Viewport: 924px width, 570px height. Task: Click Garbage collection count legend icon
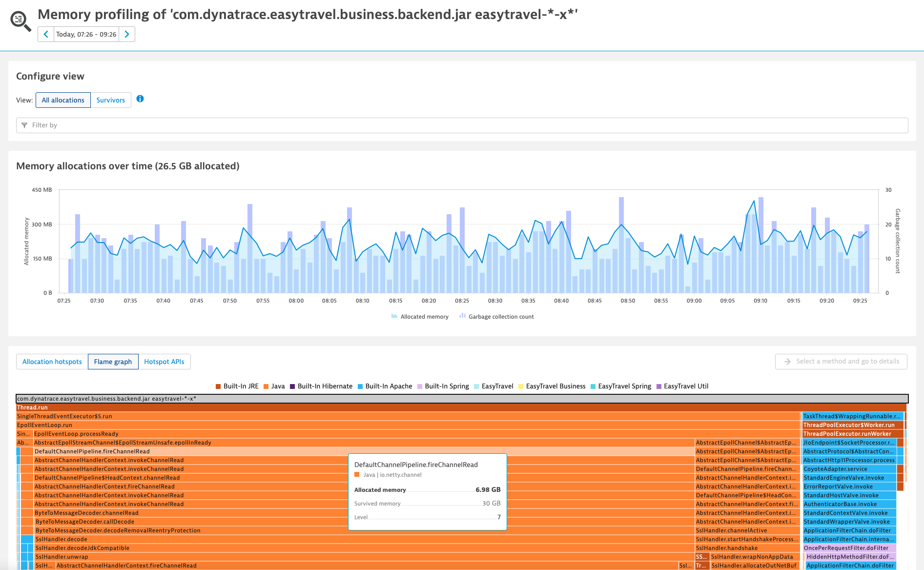coord(462,316)
